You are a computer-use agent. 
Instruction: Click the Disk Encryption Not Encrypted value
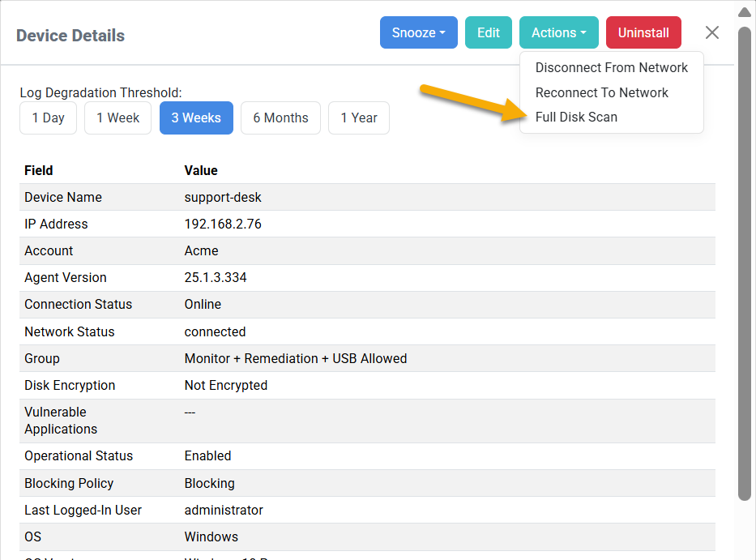coord(225,386)
